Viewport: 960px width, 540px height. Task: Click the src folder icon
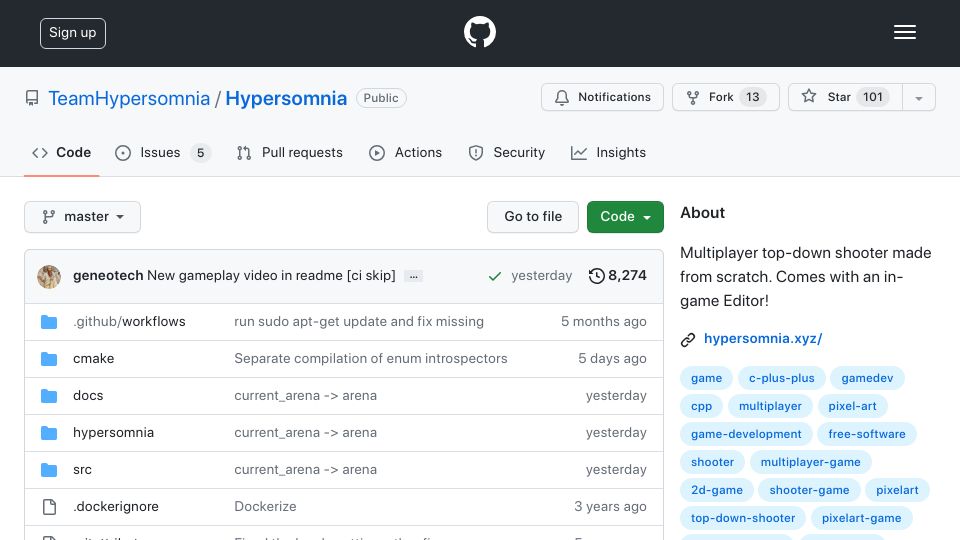click(49, 470)
